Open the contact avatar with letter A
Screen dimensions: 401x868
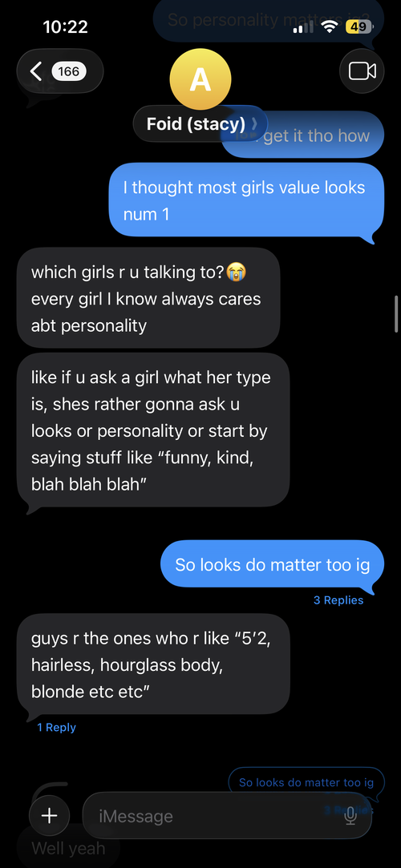pos(200,79)
